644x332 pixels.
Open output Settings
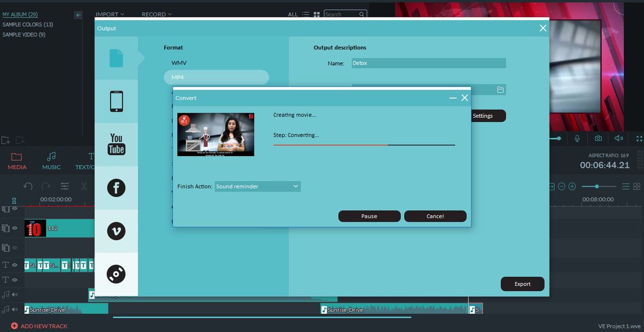[x=488, y=116]
